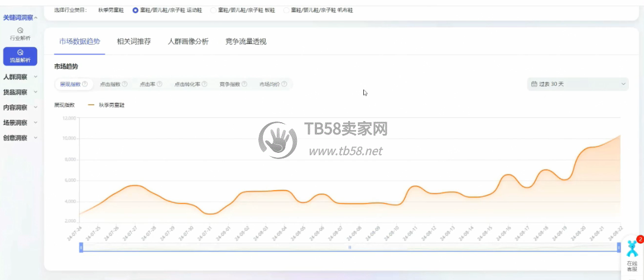The width and height of the screenshot is (644, 280).
Task: Click the left handle of chart range slider
Action: [x=81, y=247]
